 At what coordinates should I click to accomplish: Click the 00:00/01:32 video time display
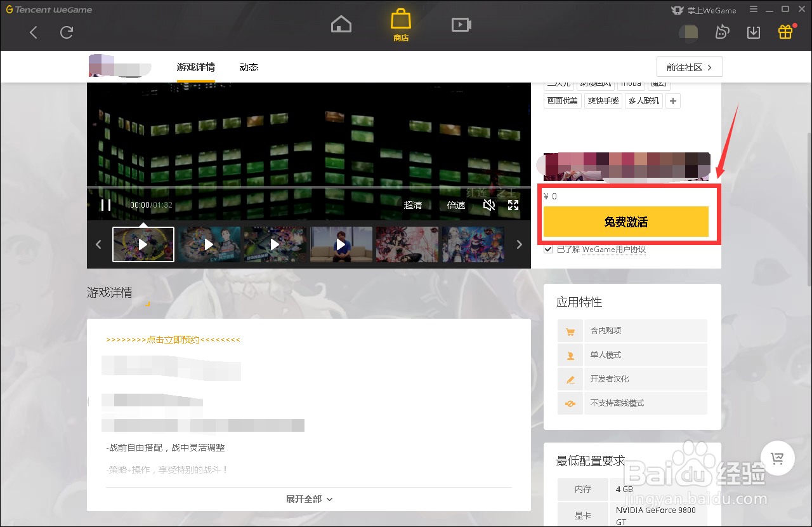point(151,205)
